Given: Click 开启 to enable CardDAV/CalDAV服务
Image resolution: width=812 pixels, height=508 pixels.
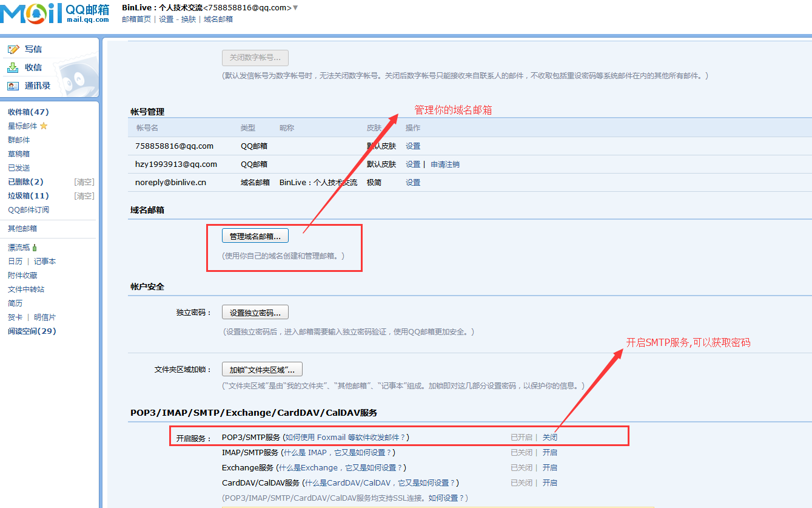Looking at the screenshot, I should 550,483.
